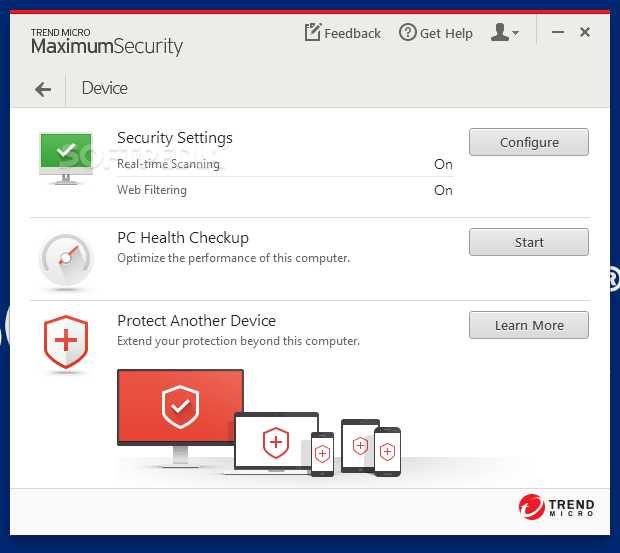
Task: Click Learn More for another device
Action: click(x=529, y=325)
